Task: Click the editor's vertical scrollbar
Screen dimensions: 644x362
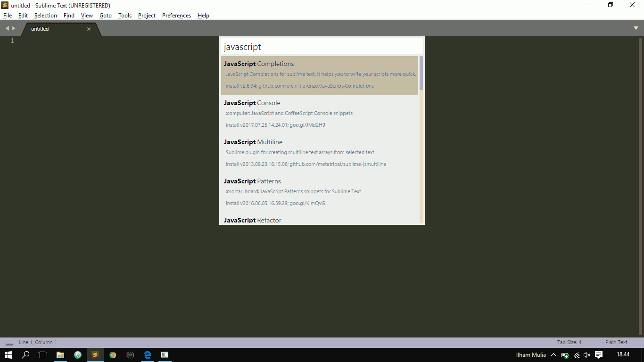Action: point(641,186)
